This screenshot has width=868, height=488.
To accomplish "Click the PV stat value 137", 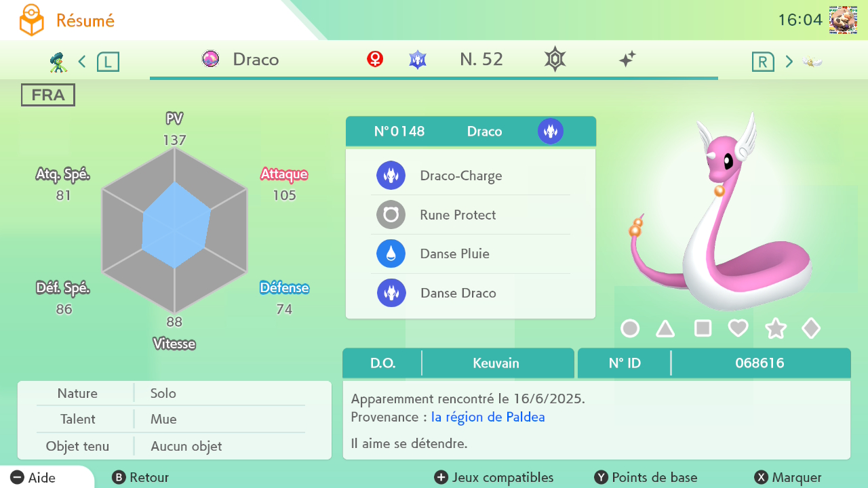I will pos(174,140).
